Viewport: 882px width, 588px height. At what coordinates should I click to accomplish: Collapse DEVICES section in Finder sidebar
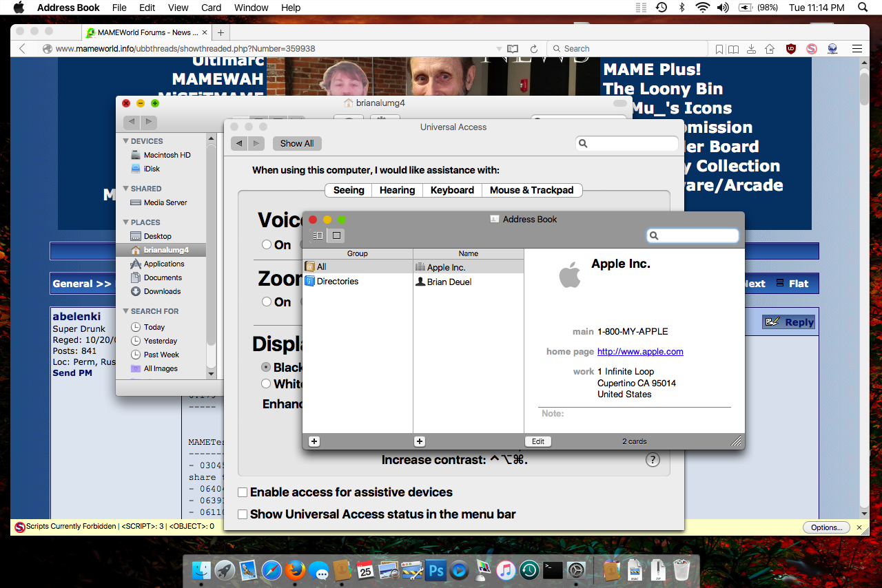pyautogui.click(x=125, y=141)
